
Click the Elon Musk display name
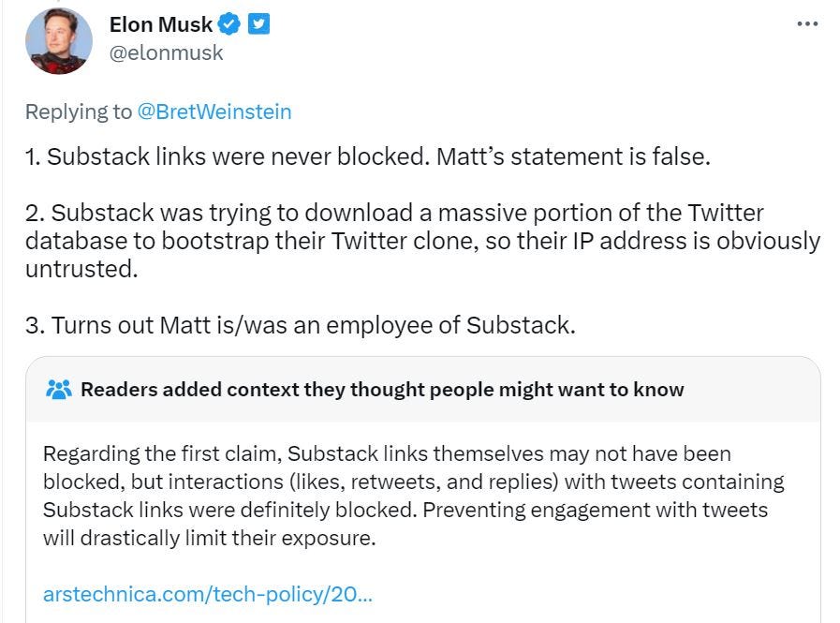pyautogui.click(x=161, y=24)
